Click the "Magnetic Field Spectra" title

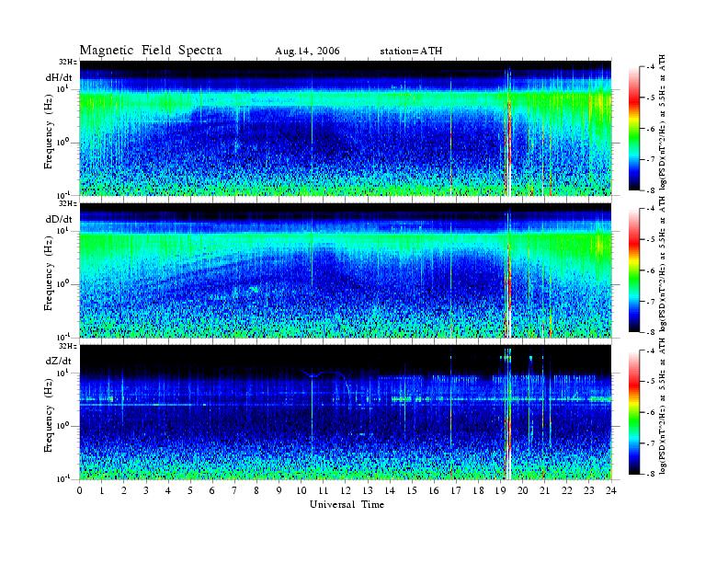(x=151, y=51)
